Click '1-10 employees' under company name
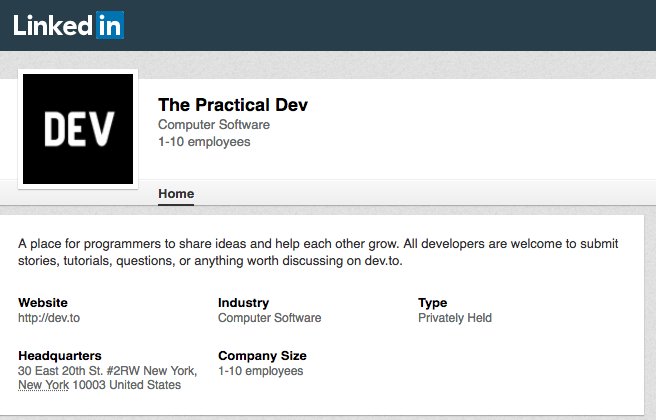Screen dimensions: 656x420 pyautogui.click(x=204, y=142)
